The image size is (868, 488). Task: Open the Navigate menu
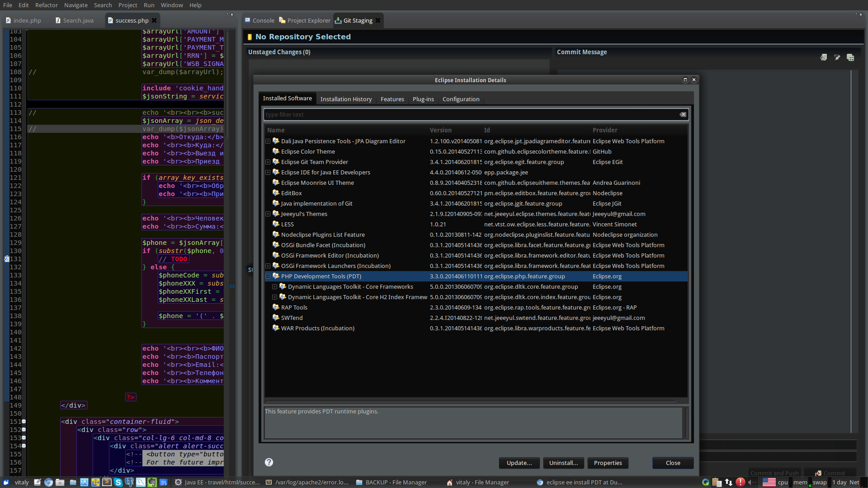click(x=76, y=5)
